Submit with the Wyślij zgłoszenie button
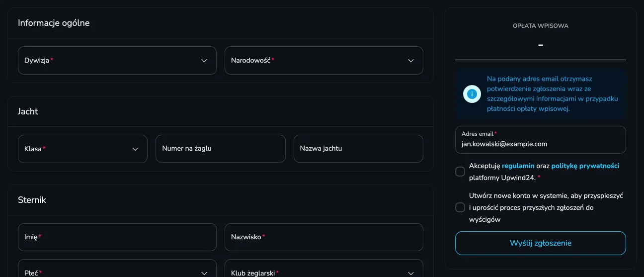 pos(541,243)
